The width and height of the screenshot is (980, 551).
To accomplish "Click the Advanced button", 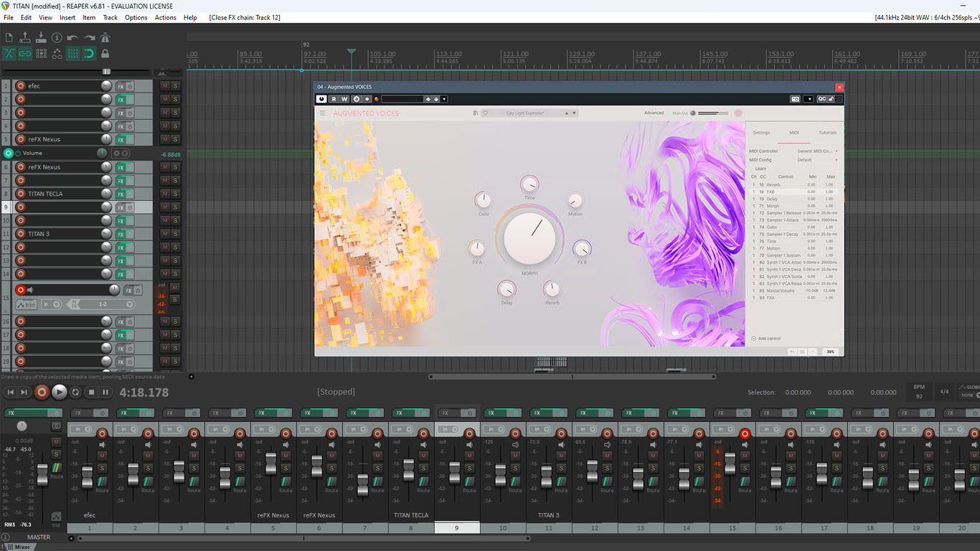I will click(654, 113).
